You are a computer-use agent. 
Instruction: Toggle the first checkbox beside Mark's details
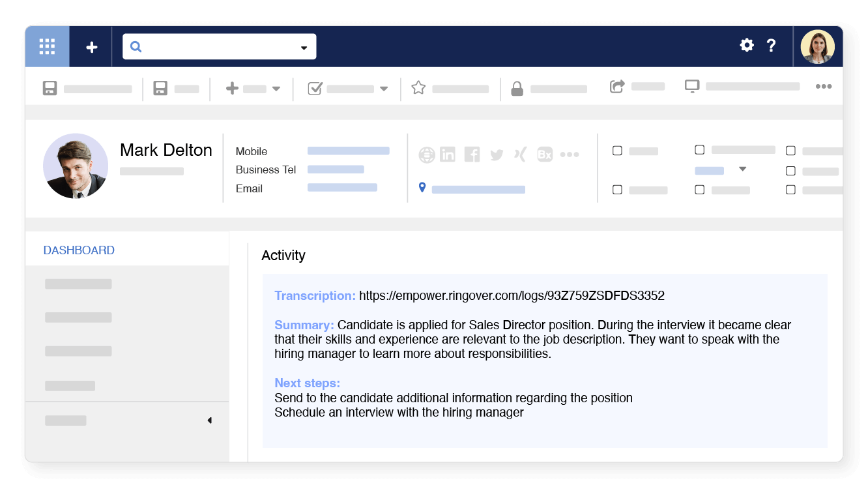[617, 150]
